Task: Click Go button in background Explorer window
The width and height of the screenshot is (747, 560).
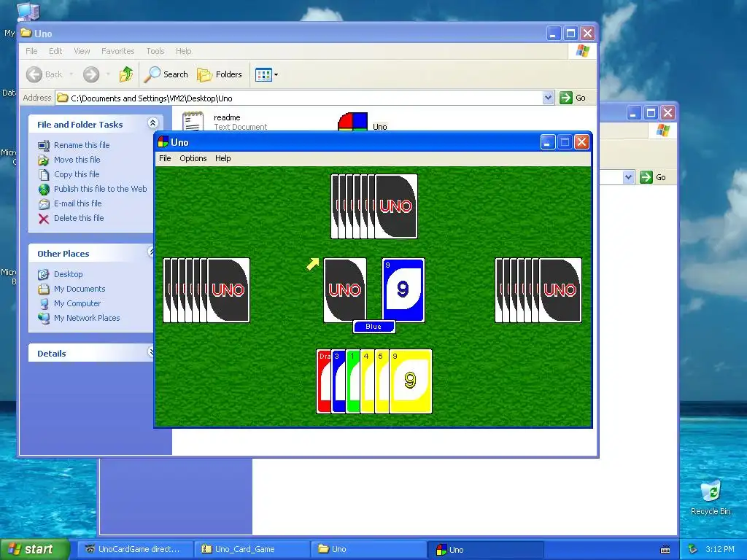Action: coord(653,178)
